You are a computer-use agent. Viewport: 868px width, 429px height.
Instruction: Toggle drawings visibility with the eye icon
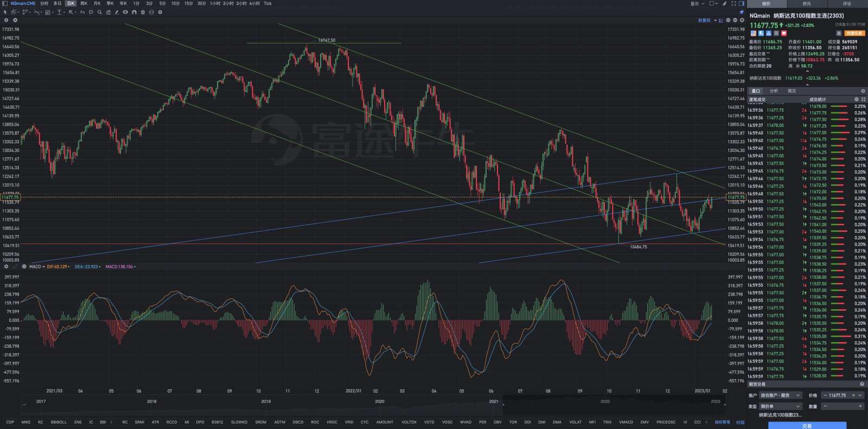pos(125,12)
